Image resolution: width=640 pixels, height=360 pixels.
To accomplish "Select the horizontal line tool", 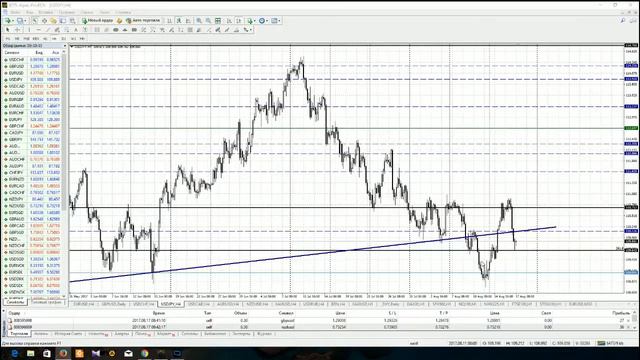I will tap(38, 30).
